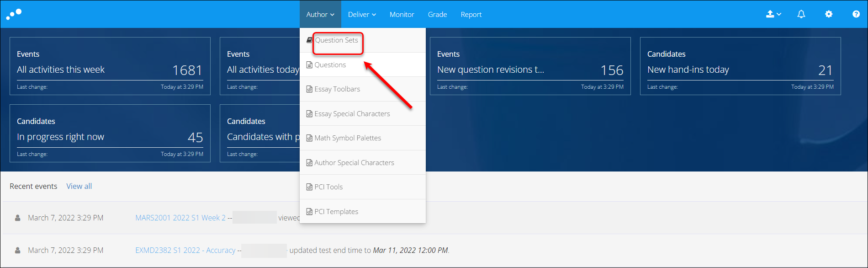Open New question revisions card
The height and width of the screenshot is (268, 868).
pyautogui.click(x=530, y=66)
